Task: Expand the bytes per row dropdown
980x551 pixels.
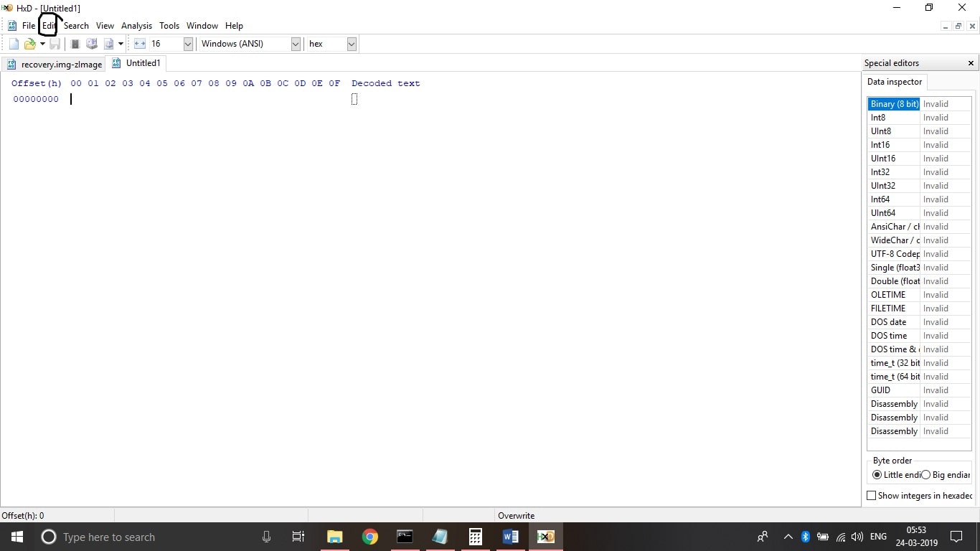Action: click(x=188, y=44)
